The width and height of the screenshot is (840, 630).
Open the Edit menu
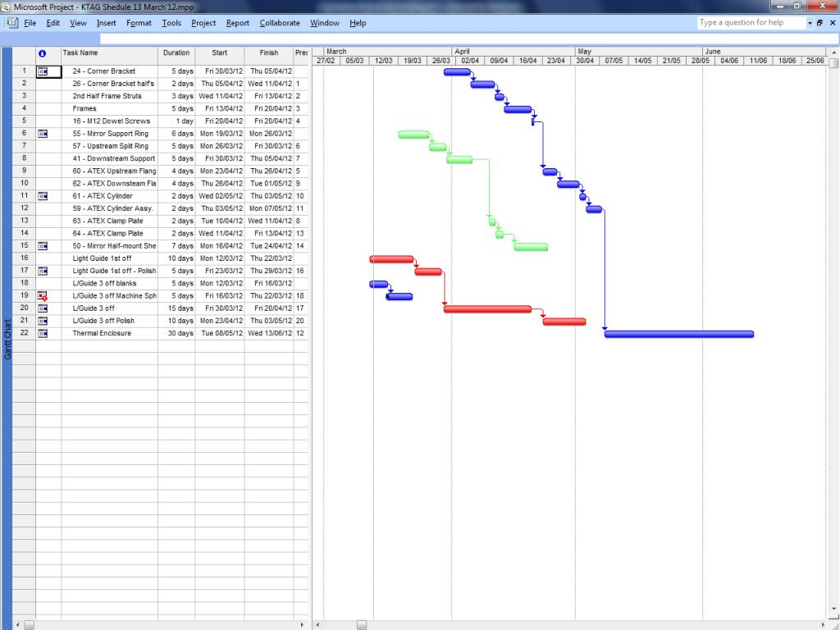click(52, 23)
